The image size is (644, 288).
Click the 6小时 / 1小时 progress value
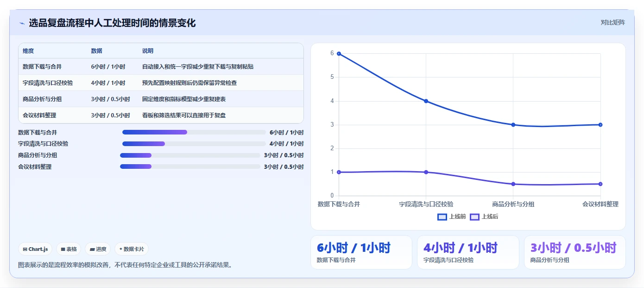coord(287,132)
